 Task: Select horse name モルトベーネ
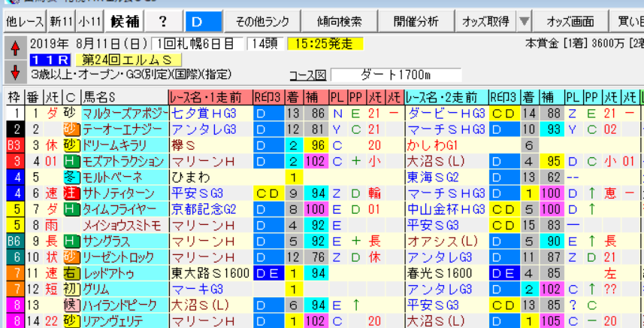tap(125, 178)
